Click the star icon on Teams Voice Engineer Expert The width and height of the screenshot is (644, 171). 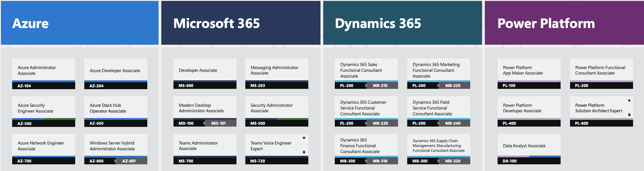(304, 138)
